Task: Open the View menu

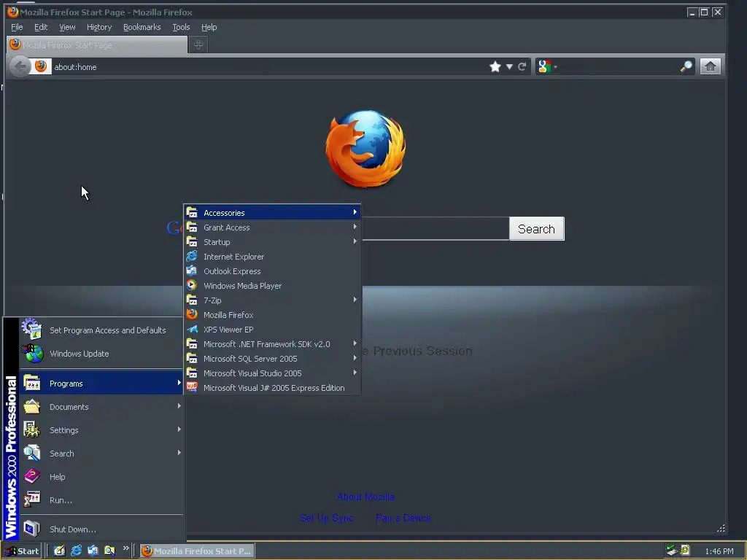Action: coord(67,27)
